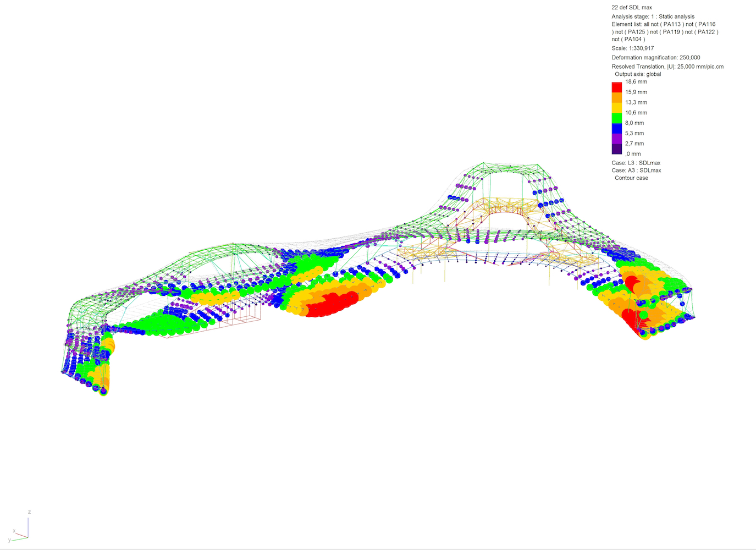Screen dimensions: 756x550
Task: Click the '10,6 mm' legend value
Action: pos(636,113)
